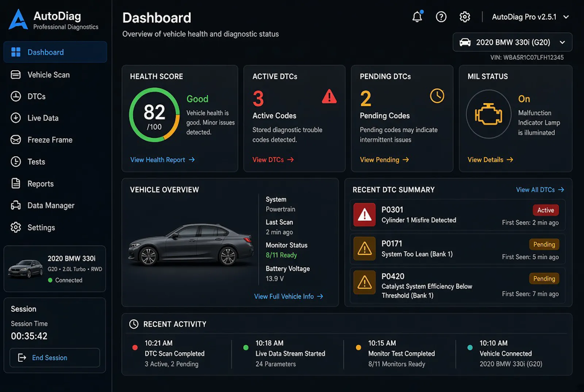Click the teal dot at 10:10 AM activity
The image size is (584, 392).
coord(470,347)
